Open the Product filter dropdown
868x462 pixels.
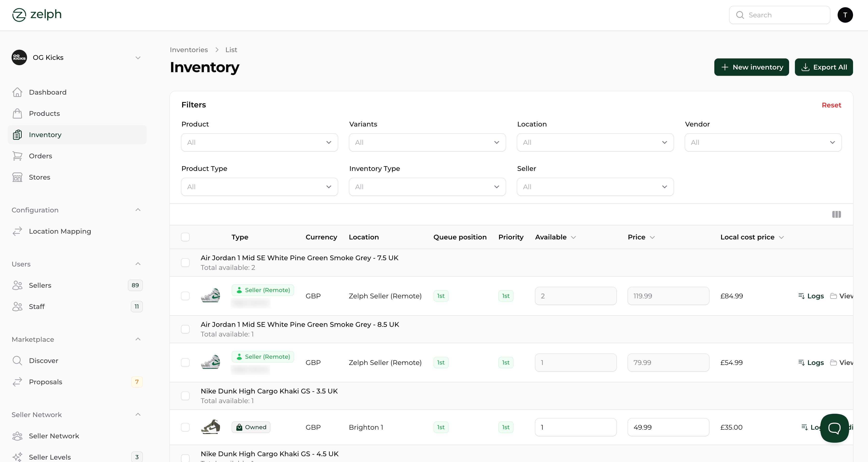pos(259,142)
